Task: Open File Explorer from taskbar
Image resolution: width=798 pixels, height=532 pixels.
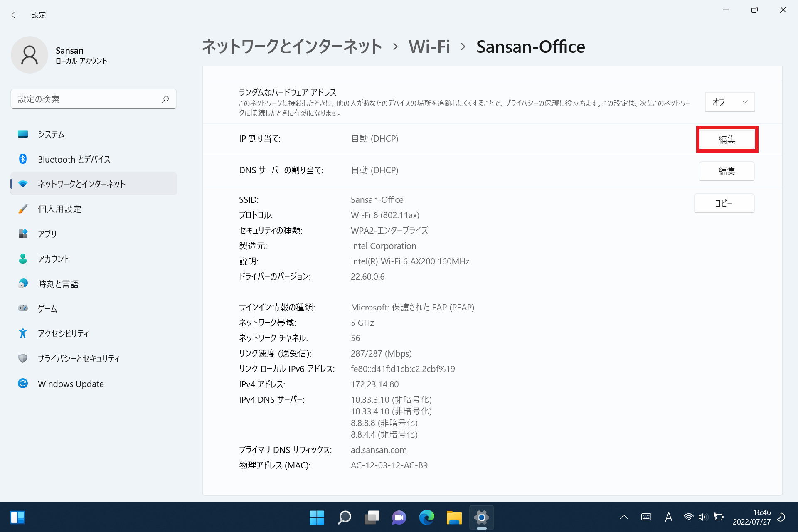Action: (x=454, y=517)
